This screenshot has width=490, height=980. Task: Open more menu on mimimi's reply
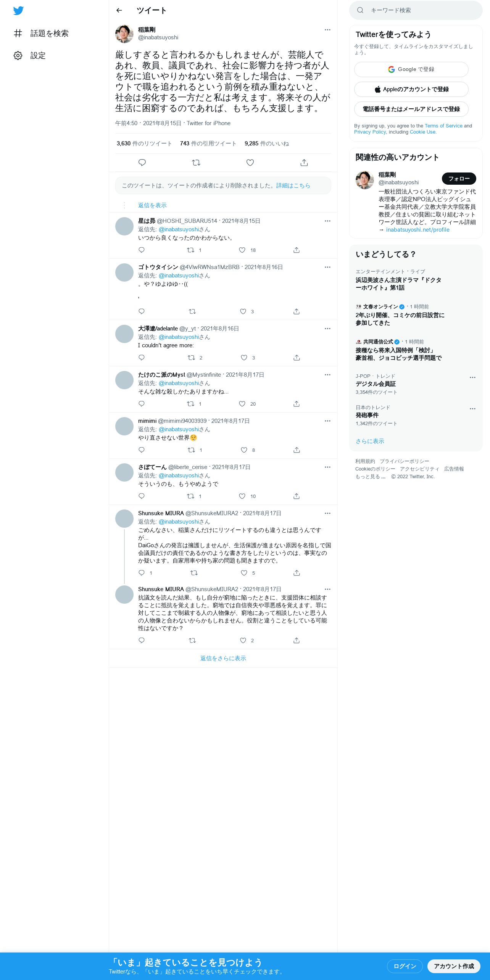327,421
